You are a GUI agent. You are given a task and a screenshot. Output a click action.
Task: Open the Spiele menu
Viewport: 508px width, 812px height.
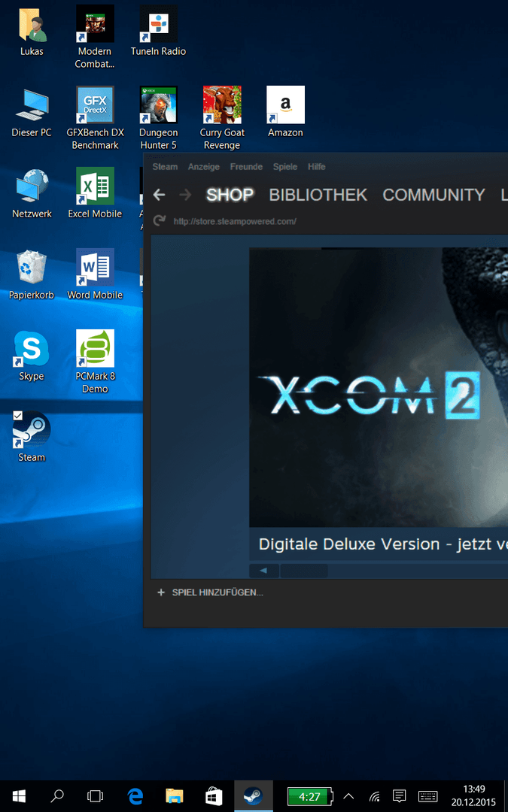(x=285, y=167)
